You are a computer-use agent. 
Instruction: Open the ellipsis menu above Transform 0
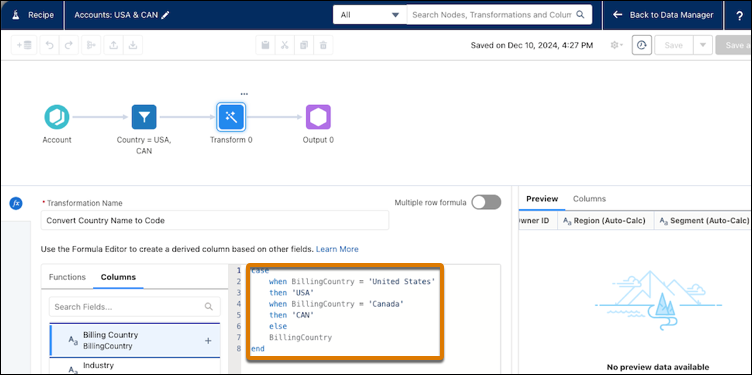pos(244,94)
